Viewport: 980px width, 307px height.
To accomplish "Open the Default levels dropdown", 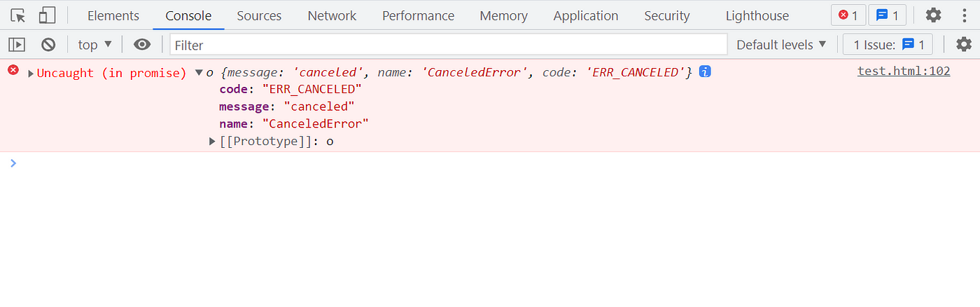I will [x=781, y=45].
